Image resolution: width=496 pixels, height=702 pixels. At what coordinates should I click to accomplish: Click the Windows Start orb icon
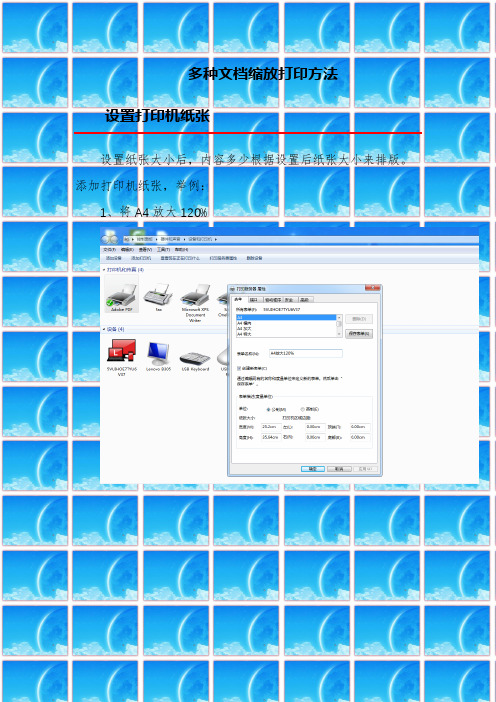pos(110,238)
